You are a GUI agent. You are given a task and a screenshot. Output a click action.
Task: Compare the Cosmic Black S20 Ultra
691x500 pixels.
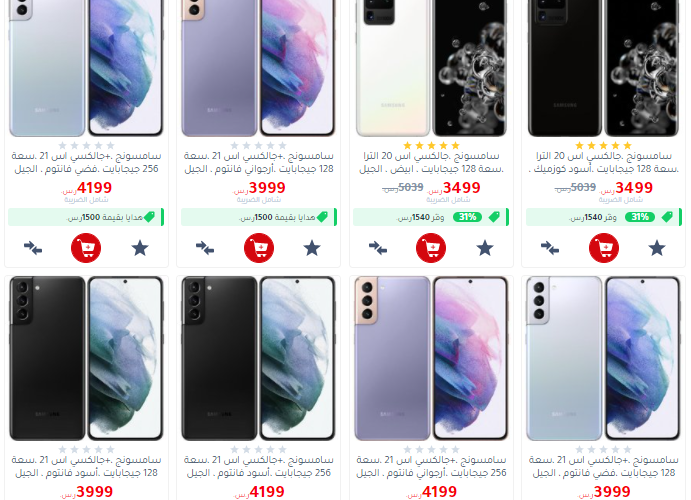click(x=550, y=248)
